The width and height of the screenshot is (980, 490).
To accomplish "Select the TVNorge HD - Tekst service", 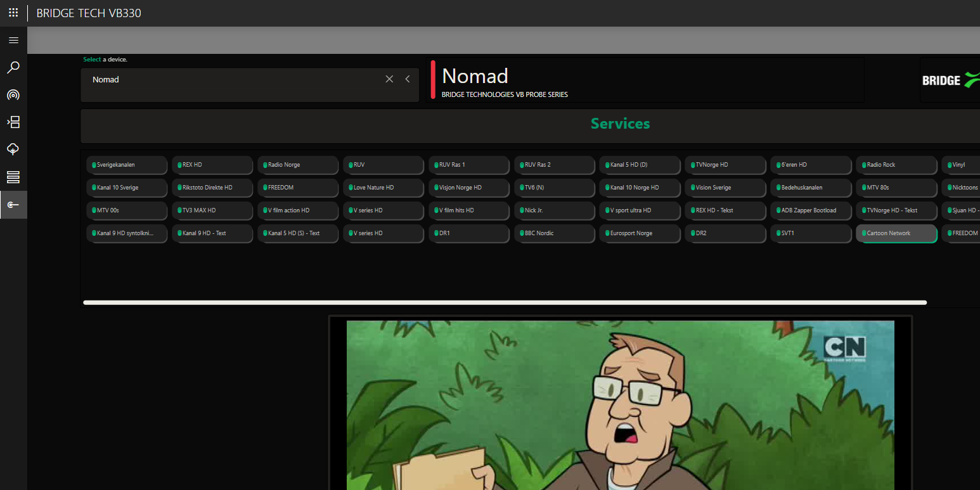I will (897, 210).
